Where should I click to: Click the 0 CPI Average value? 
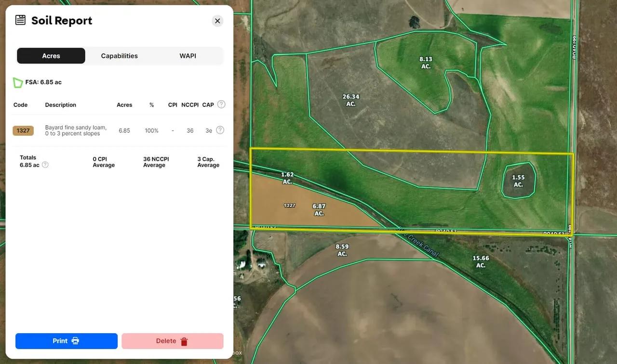pyautogui.click(x=104, y=162)
